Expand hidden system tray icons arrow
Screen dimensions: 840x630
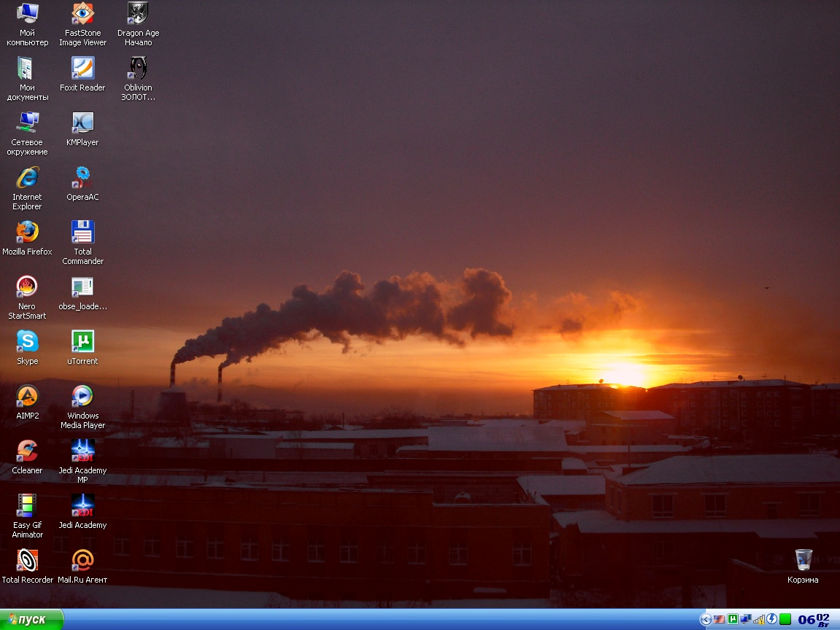[x=705, y=620]
